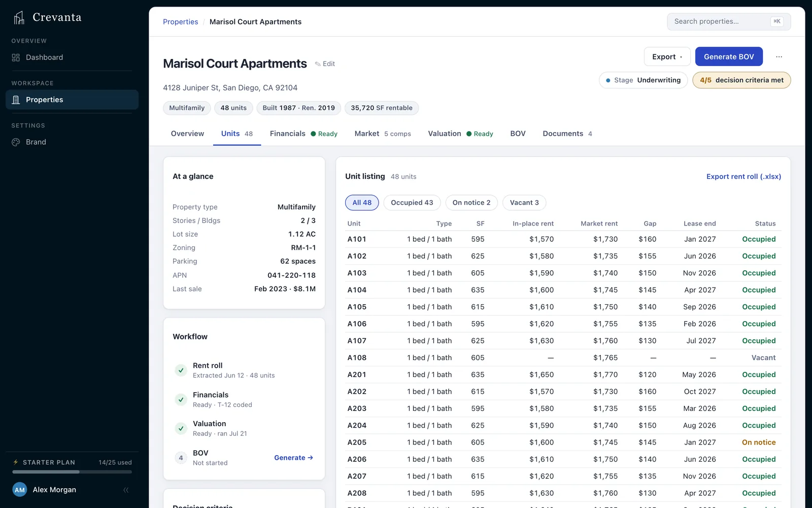The image size is (812, 508).
Task: Click the Generate BOV button
Action: [x=729, y=57]
